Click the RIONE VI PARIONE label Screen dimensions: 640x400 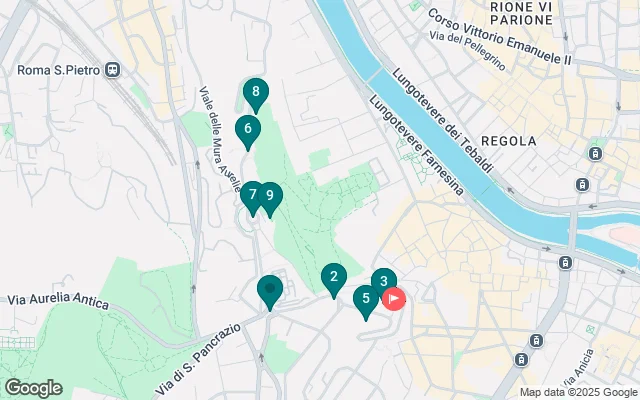521,13
